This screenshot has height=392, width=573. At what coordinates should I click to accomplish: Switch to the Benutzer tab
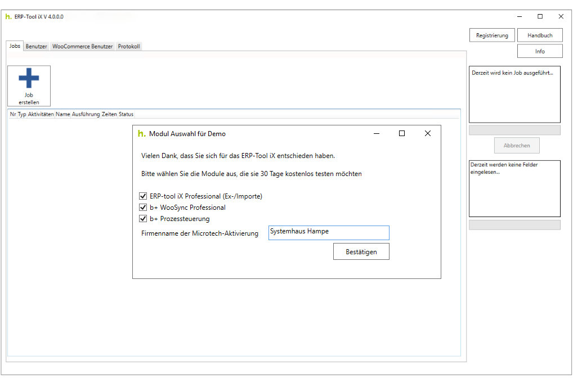(x=36, y=46)
